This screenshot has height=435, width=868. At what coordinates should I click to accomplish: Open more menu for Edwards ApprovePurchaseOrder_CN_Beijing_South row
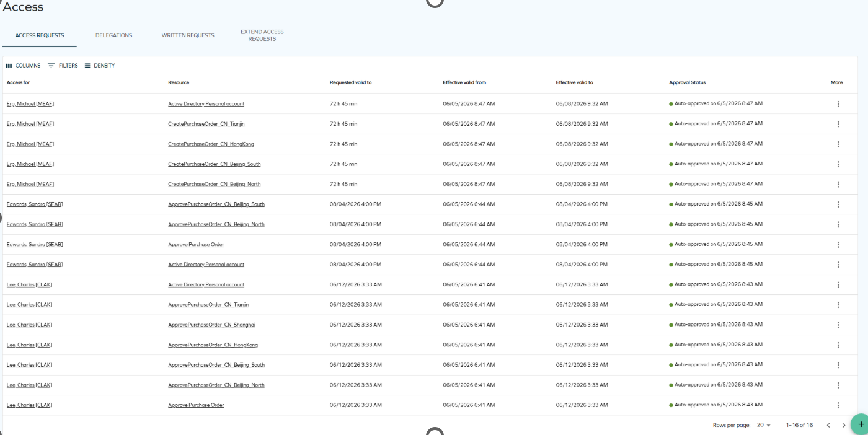coord(838,204)
